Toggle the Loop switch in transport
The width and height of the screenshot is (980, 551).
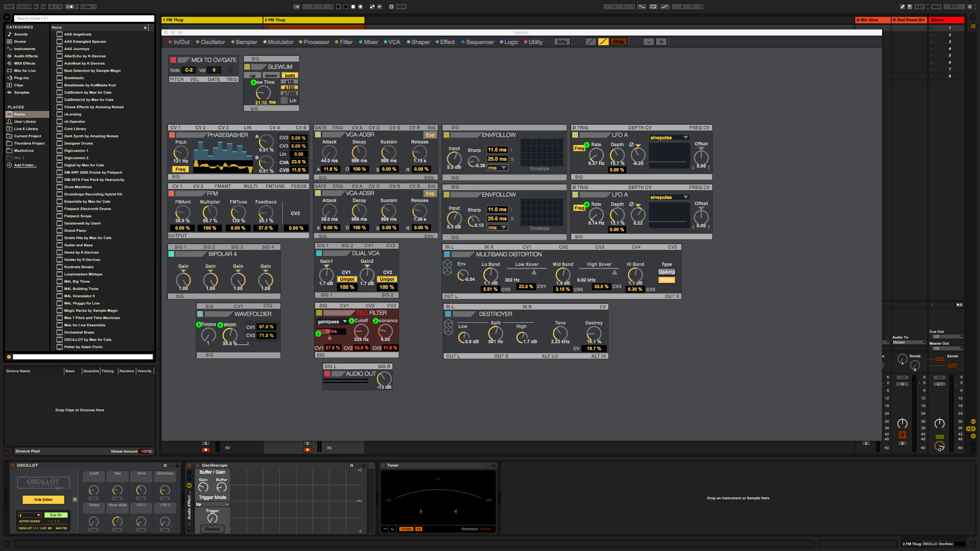point(653,7)
